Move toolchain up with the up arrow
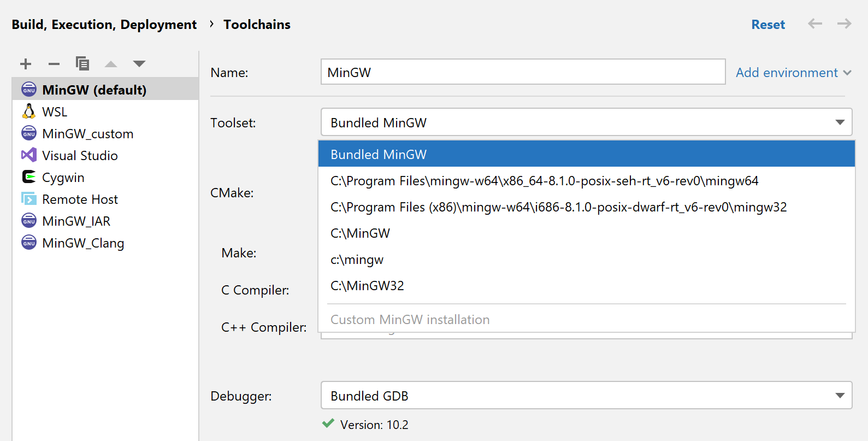 point(111,64)
